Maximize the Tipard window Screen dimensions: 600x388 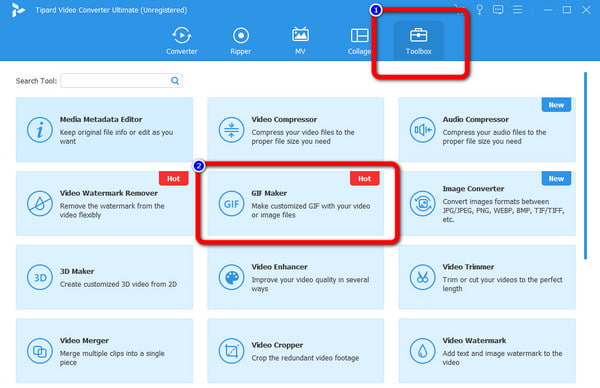point(567,10)
